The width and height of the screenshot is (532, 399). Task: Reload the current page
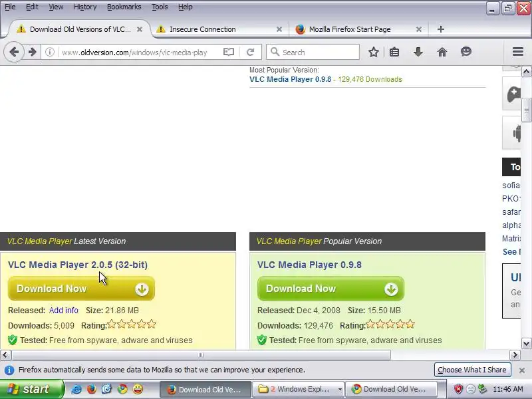click(251, 52)
